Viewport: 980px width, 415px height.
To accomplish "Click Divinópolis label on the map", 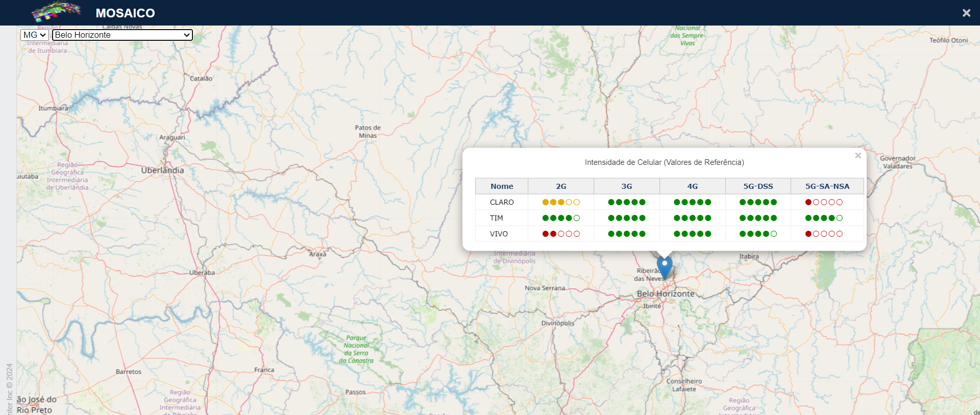I will coord(558,323).
